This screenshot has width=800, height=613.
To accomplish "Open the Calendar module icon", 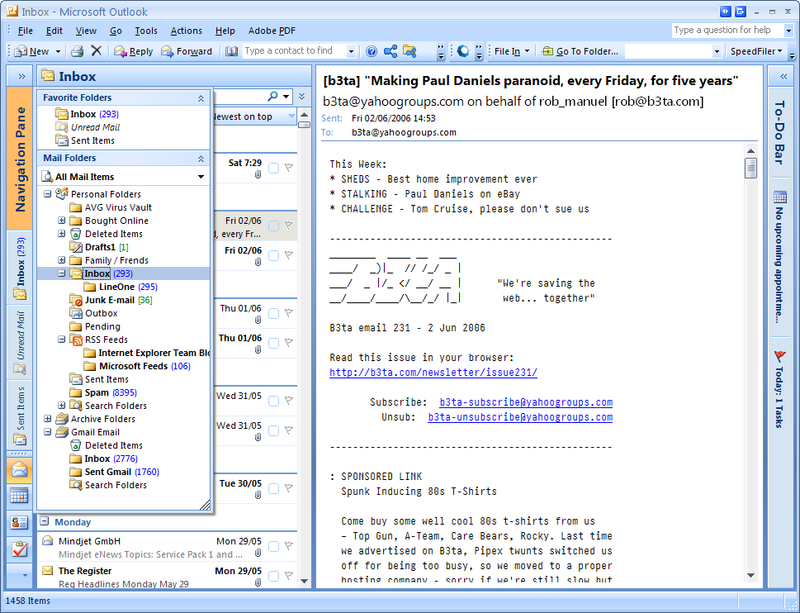I will click(x=19, y=496).
